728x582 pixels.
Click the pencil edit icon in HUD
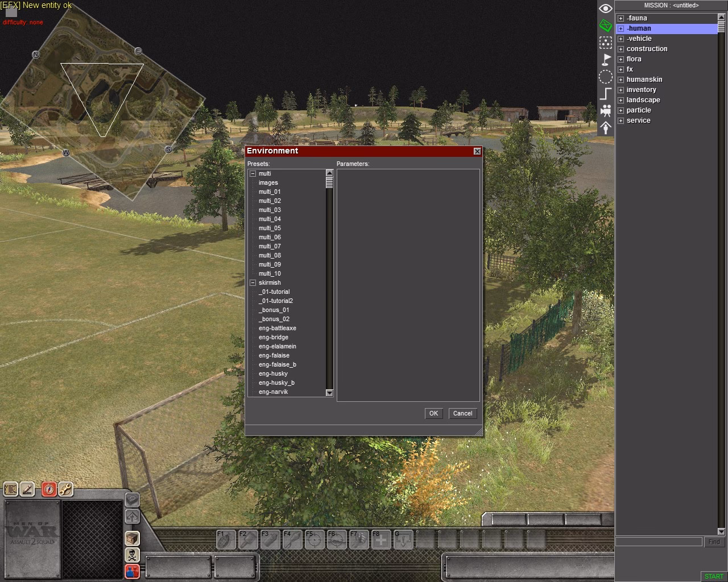(27, 489)
